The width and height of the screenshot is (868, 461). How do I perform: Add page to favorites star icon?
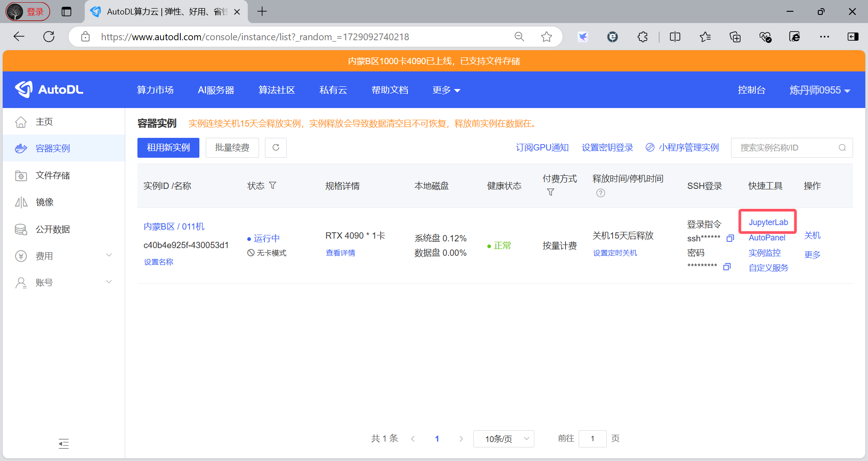(x=547, y=37)
